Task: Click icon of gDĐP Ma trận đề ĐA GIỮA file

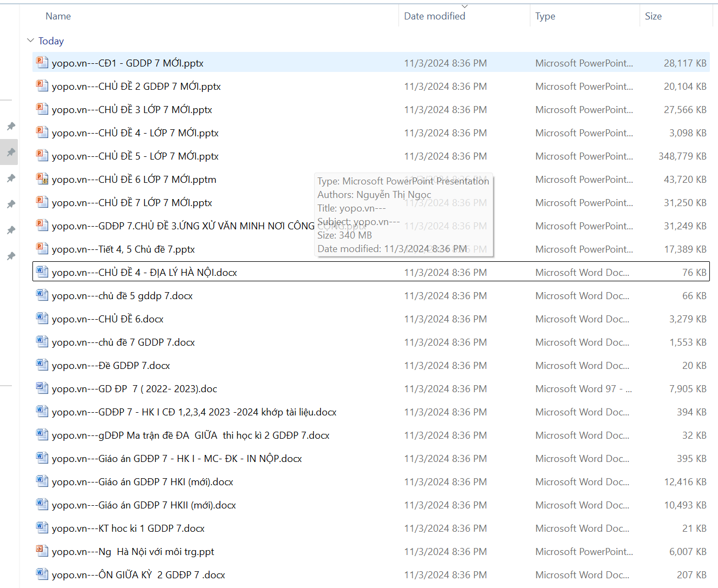Action: (x=42, y=434)
